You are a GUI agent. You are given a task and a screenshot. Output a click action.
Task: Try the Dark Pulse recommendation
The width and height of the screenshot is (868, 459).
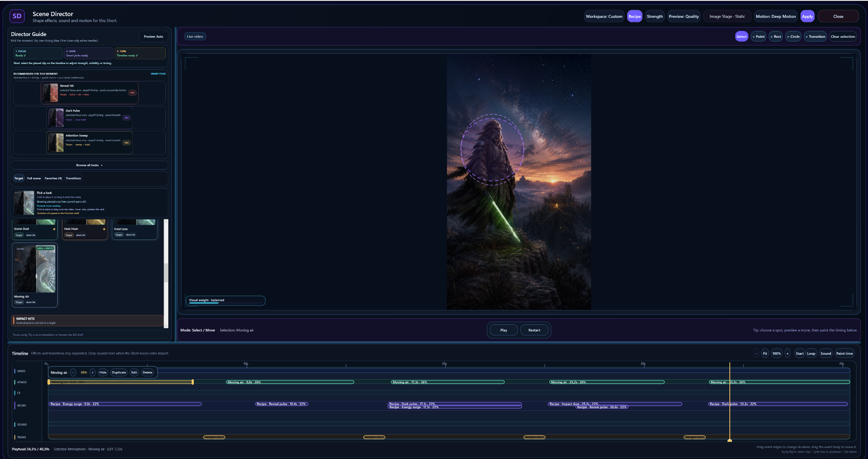coord(126,118)
